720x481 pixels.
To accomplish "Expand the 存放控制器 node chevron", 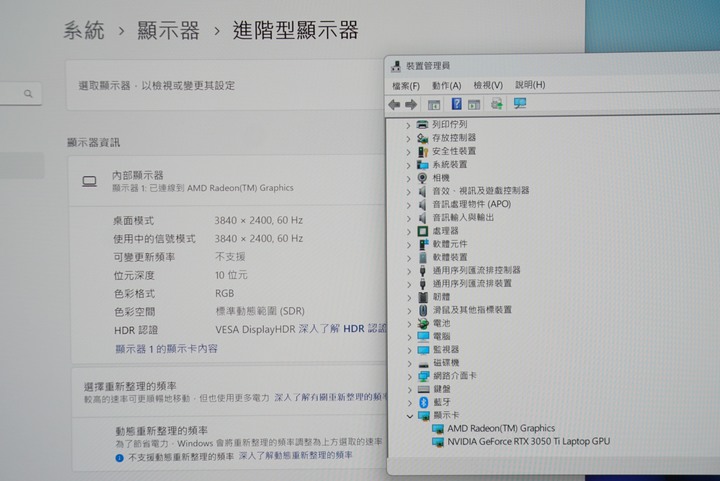I will coord(408,138).
